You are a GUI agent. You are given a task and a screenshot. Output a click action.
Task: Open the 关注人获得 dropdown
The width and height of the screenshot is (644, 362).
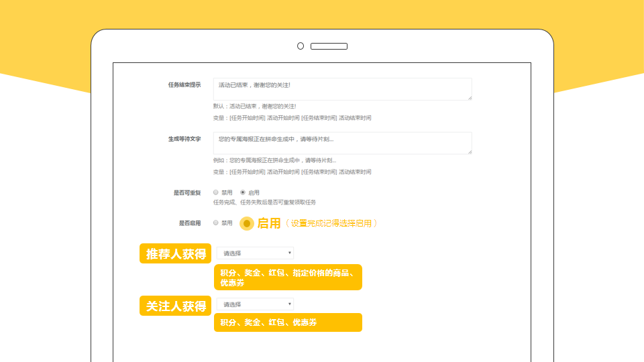[255, 304]
